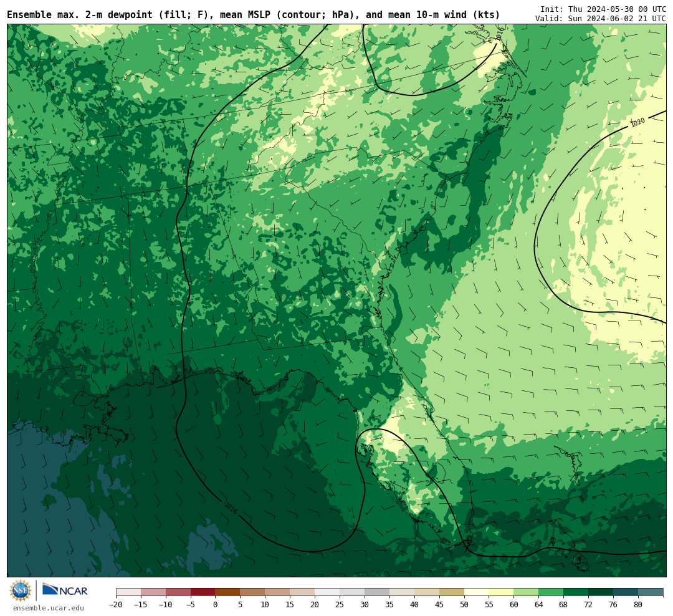Pick the gray swatch between 30 and 35

coord(377,592)
